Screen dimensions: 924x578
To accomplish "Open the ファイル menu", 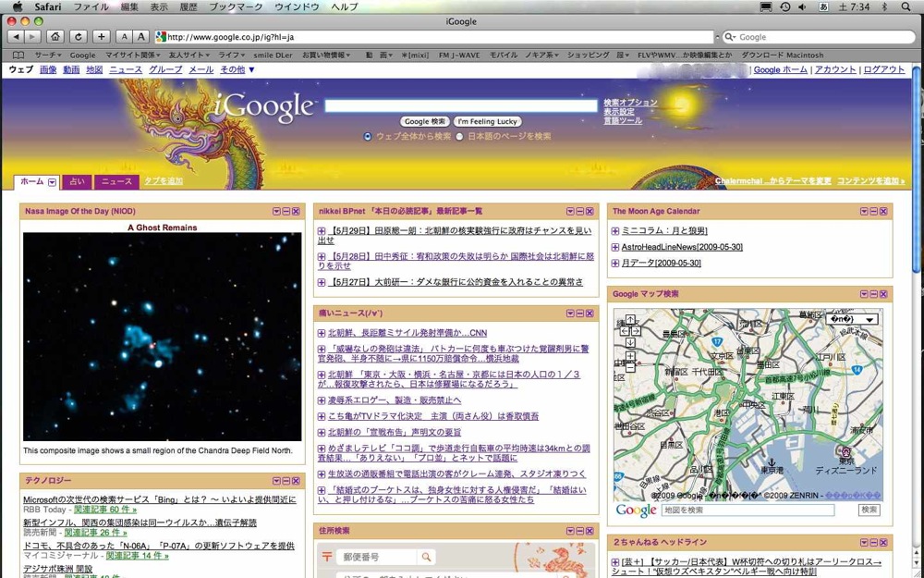I will (91, 6).
